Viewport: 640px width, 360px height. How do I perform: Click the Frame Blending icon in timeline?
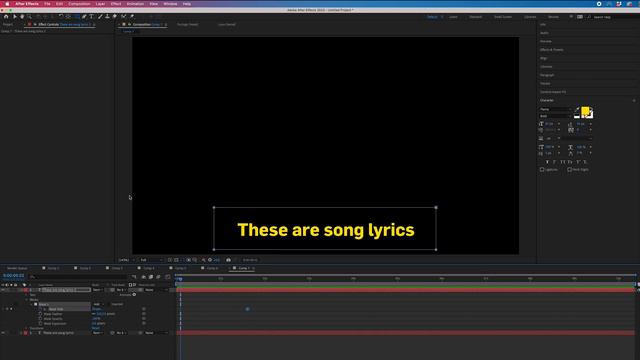point(151,277)
